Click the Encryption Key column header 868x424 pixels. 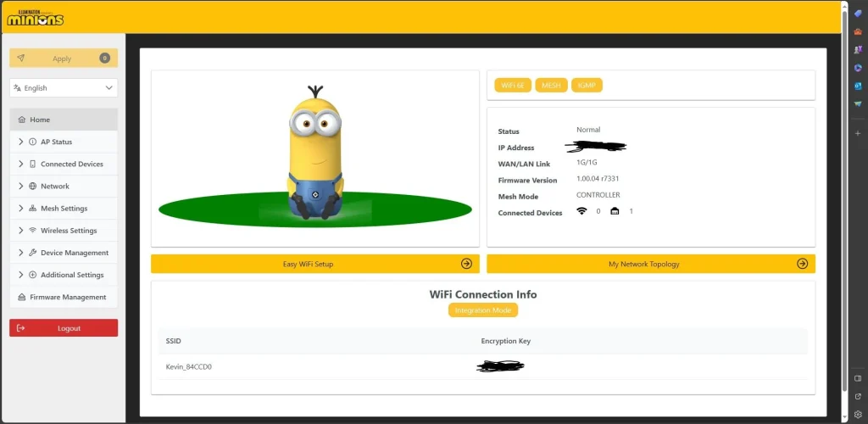click(x=505, y=341)
